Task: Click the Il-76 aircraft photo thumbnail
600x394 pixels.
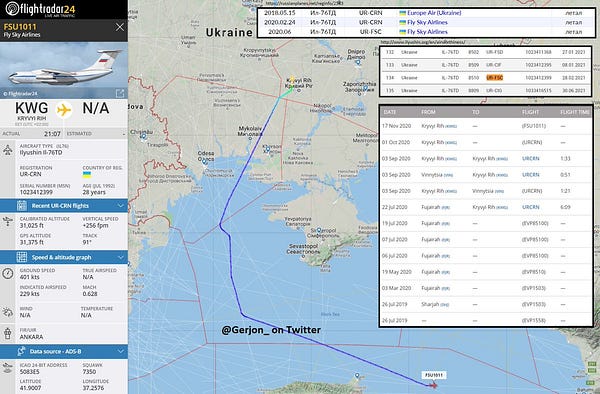Action: point(64,70)
